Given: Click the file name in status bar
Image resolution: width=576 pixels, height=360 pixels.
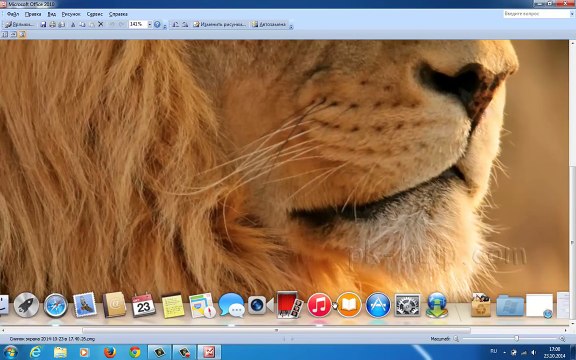Looking at the screenshot, I should click(52, 339).
